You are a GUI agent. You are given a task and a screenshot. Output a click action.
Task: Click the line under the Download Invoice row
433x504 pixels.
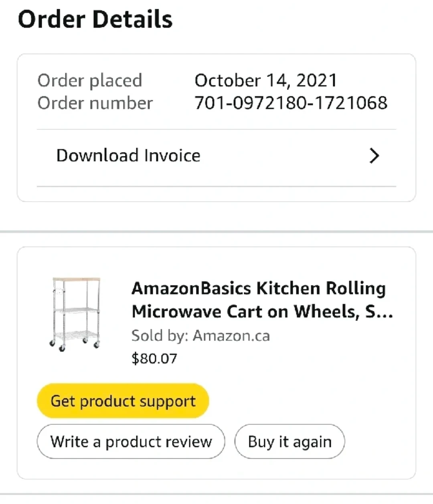point(216,186)
